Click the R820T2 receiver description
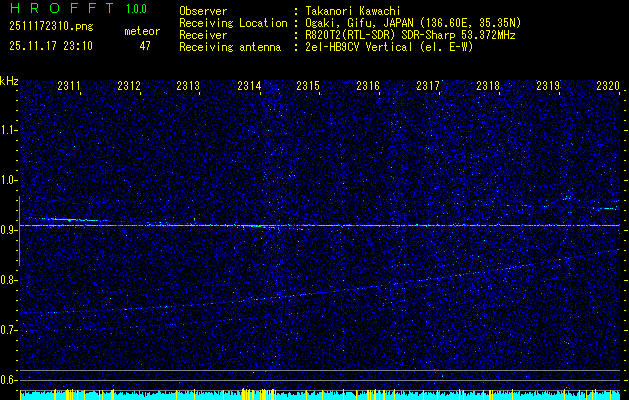This screenshot has width=629, height=400. [411, 34]
